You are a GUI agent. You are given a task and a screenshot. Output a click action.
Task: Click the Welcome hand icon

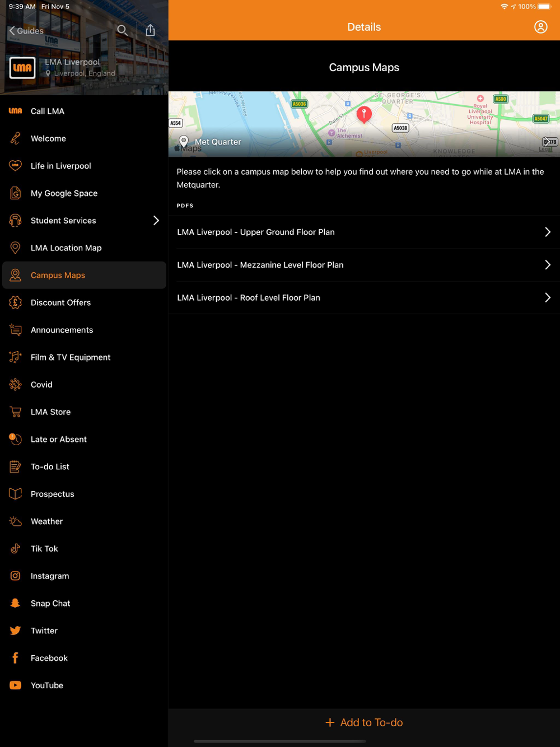(15, 138)
